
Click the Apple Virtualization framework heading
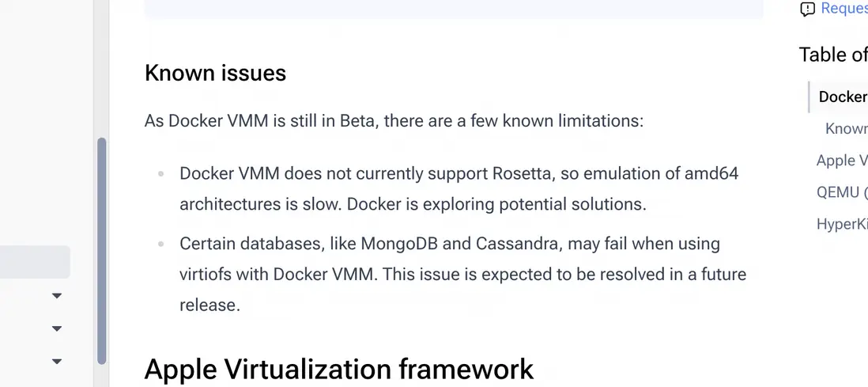pos(339,370)
